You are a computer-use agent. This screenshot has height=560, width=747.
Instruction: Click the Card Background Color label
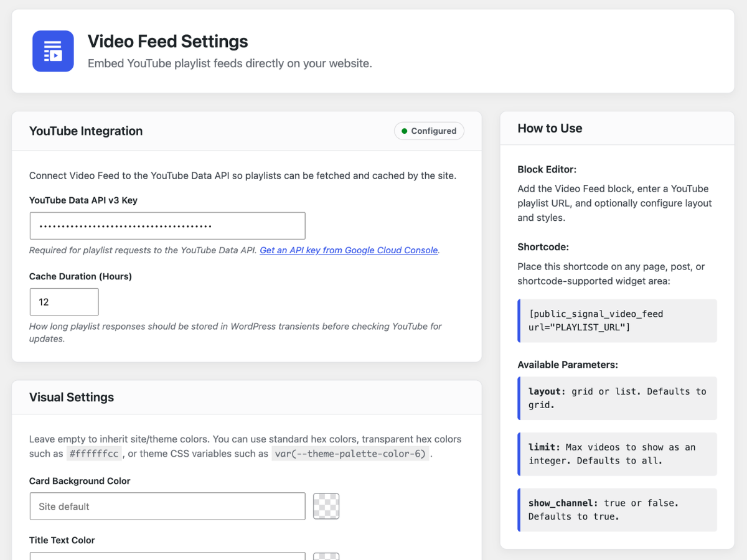(80, 481)
